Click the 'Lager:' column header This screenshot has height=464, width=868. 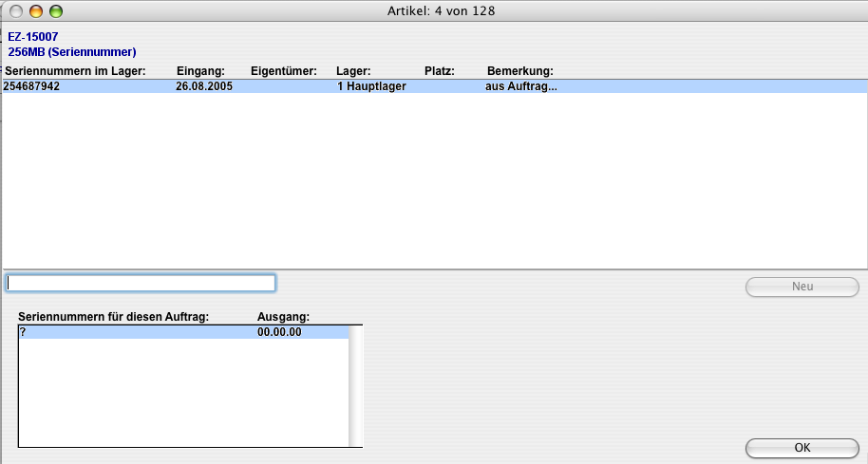353,71
